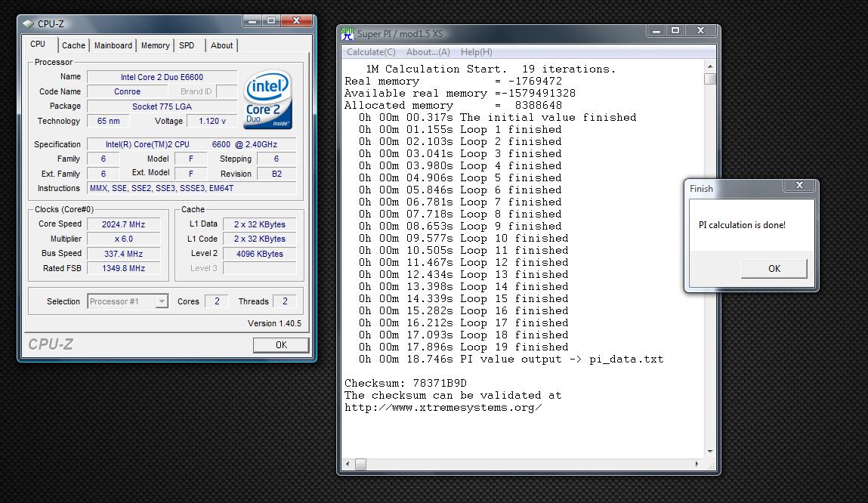
Task: Click the 'Loop 10 finished' line
Action: [463, 238]
